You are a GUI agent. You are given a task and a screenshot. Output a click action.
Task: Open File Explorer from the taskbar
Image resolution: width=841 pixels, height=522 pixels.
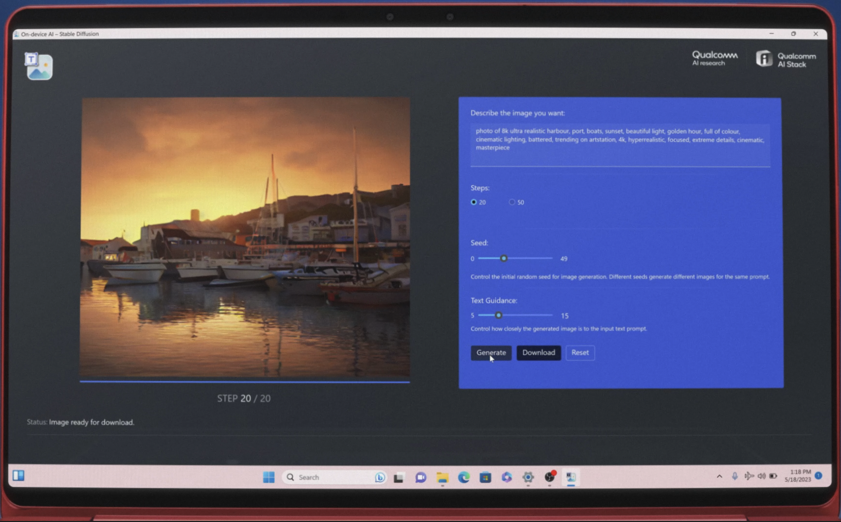click(442, 478)
